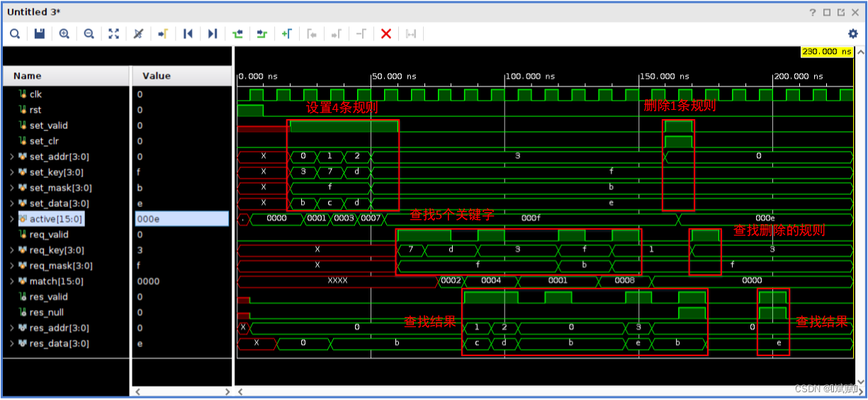Expand the res_addr[3:0] bus
Viewport: 868px width, 400px height.
pyautogui.click(x=11, y=328)
